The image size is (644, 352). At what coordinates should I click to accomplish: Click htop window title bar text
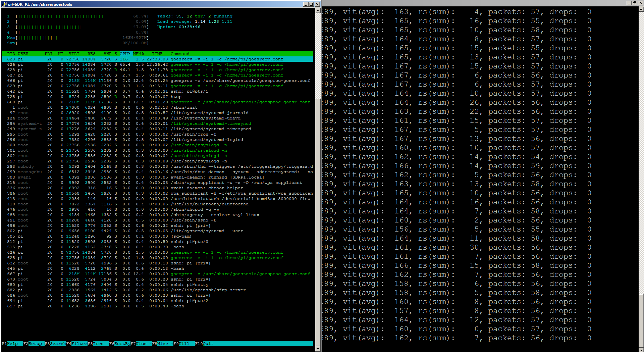40,4
